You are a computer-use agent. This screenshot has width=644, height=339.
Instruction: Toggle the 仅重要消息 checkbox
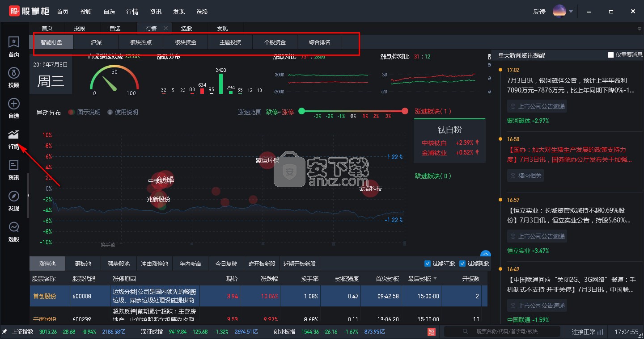(x=611, y=55)
